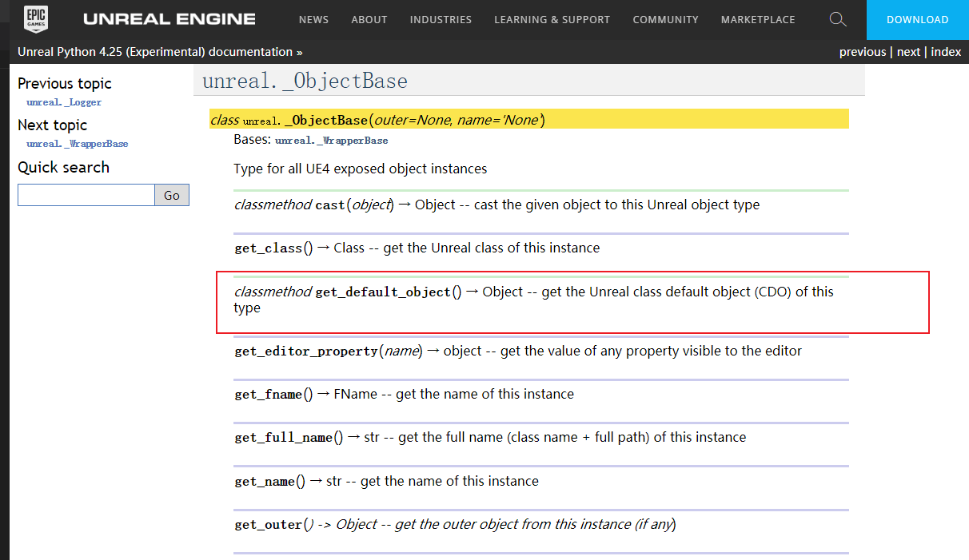Screen dimensions: 969x560
Task: Open Unreal Python 4.25 documentation link
Action: click(x=155, y=52)
